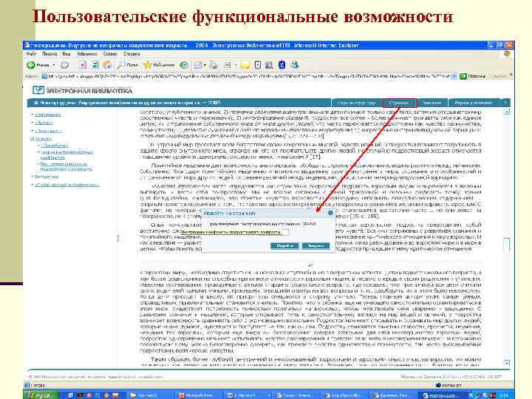The width and height of the screenshot is (532, 399).
Task: Click the Print toolbar icon
Action: [214, 65]
